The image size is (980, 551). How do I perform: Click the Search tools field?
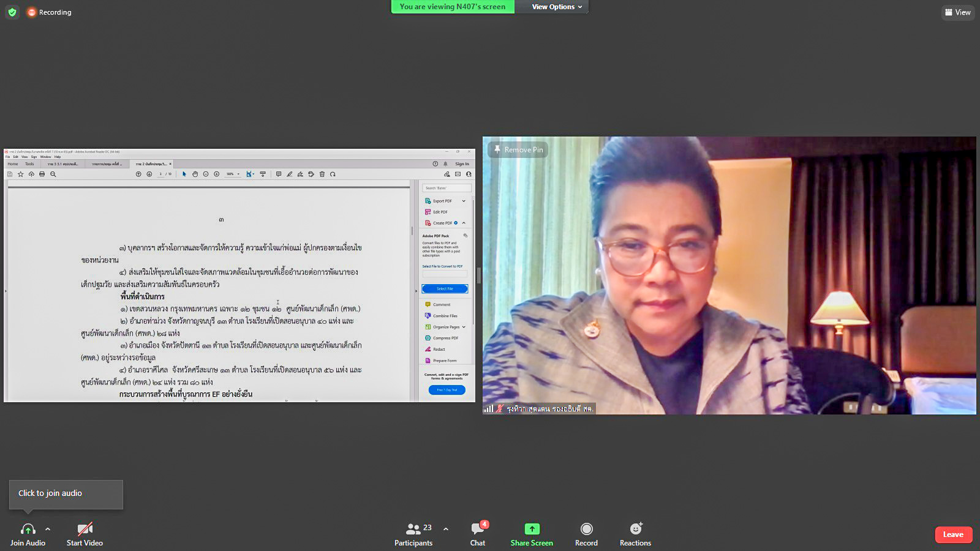[447, 188]
